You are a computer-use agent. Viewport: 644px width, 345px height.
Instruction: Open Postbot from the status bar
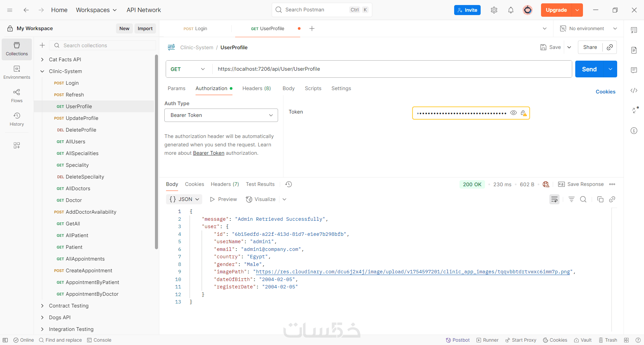[x=458, y=340]
